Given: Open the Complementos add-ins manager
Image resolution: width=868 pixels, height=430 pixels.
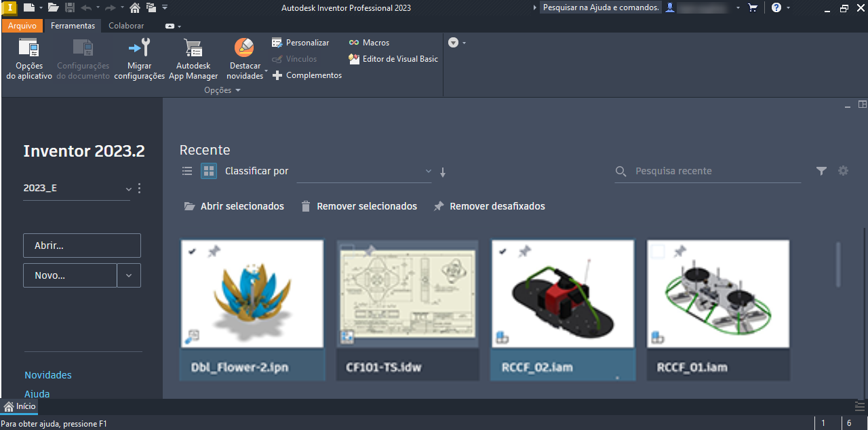Looking at the screenshot, I should tap(307, 75).
